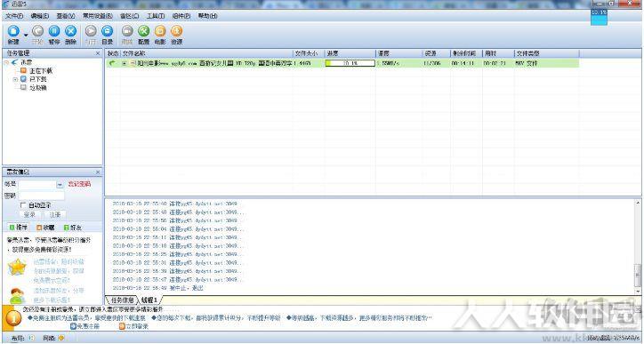Open the 文件(F) menu
The height and width of the screenshot is (344, 644).
click(x=14, y=16)
